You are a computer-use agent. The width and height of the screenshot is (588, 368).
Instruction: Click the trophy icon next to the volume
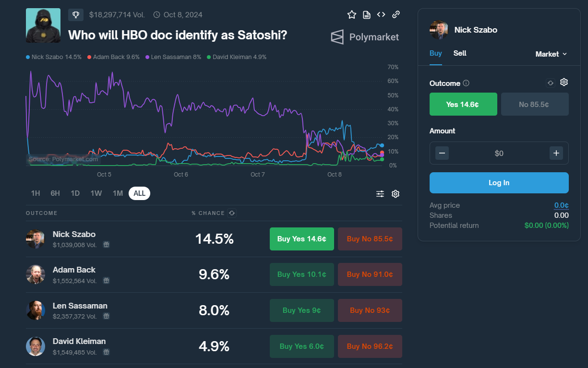[x=75, y=15]
